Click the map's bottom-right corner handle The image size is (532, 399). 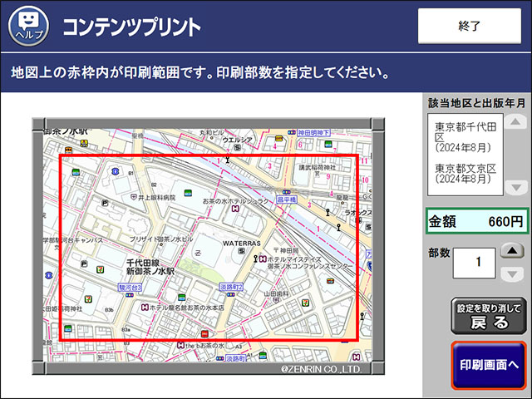378,368
